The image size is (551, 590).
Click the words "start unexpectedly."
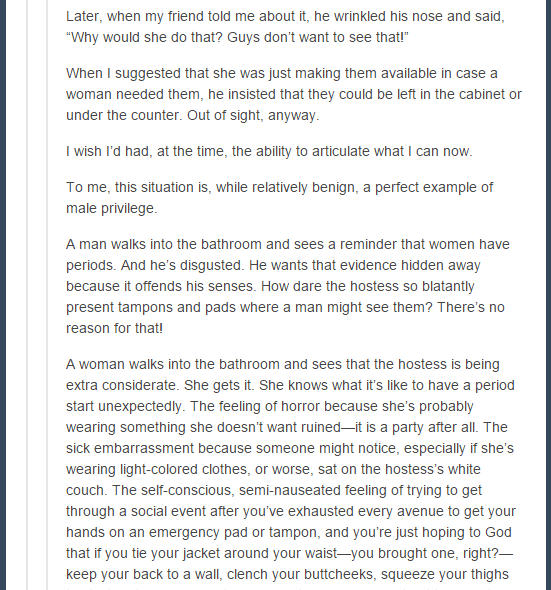coord(126,406)
